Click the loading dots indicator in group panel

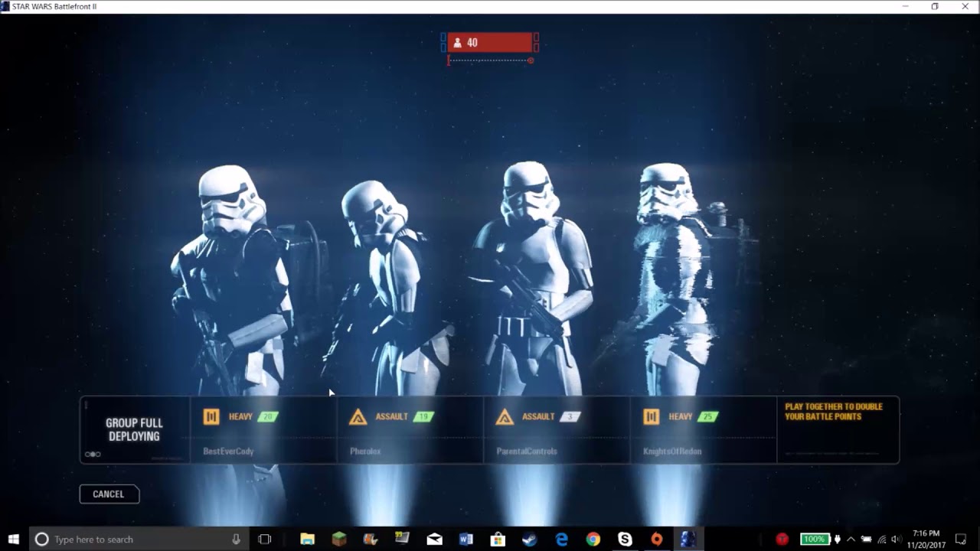click(93, 455)
